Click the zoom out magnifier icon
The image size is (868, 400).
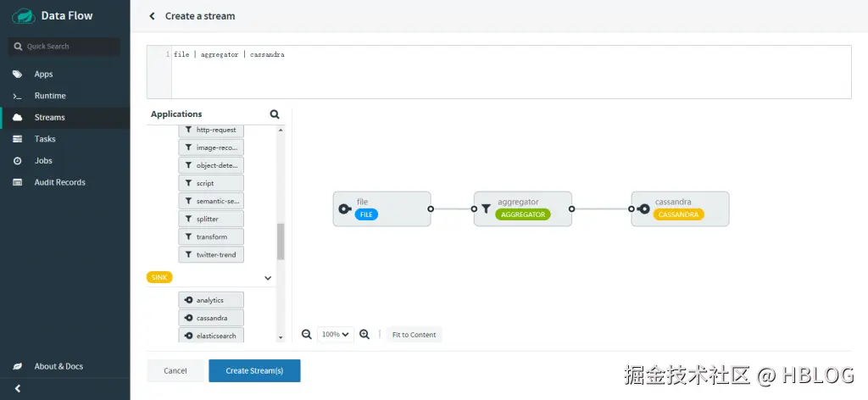(306, 334)
